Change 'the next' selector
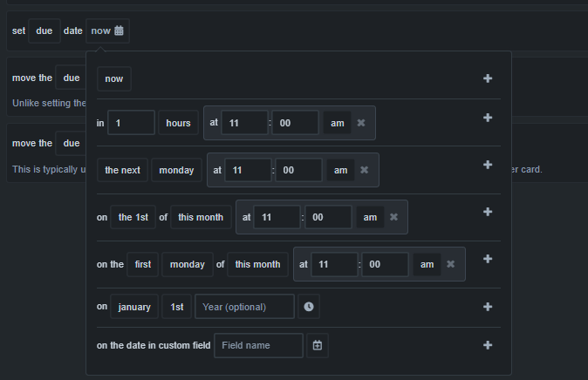The image size is (588, 380). [x=122, y=170]
